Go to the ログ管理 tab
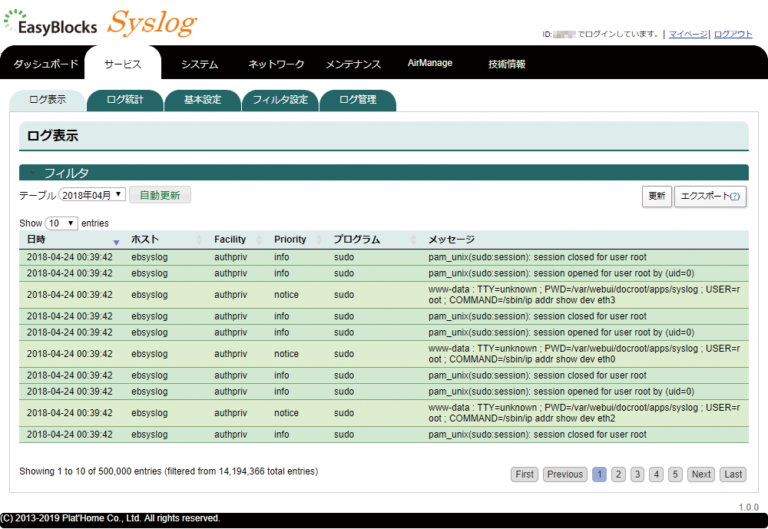The height and width of the screenshot is (529, 768). point(358,100)
